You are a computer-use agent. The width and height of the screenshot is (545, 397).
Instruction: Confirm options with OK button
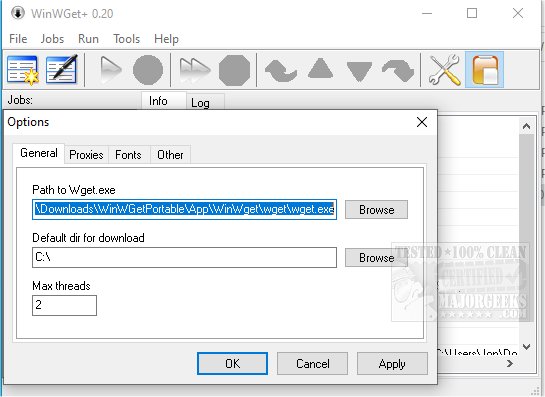pyautogui.click(x=232, y=364)
